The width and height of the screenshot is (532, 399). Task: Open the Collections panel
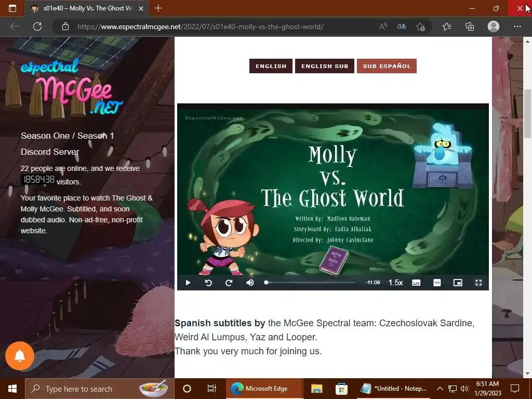click(x=470, y=26)
